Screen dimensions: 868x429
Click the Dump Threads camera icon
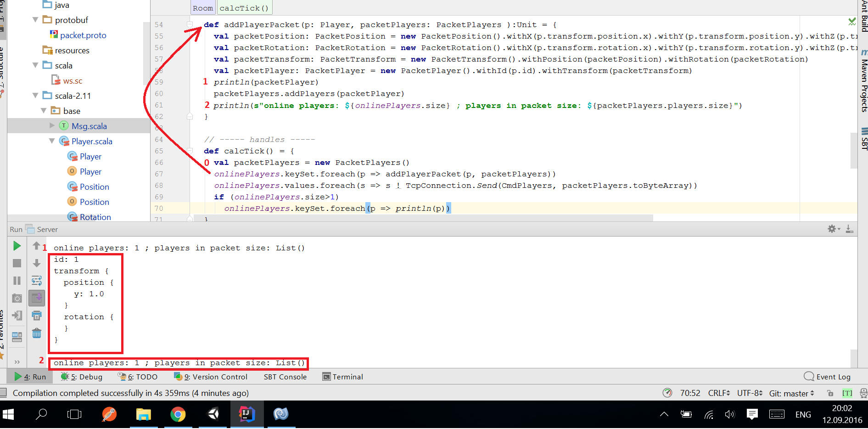click(17, 298)
